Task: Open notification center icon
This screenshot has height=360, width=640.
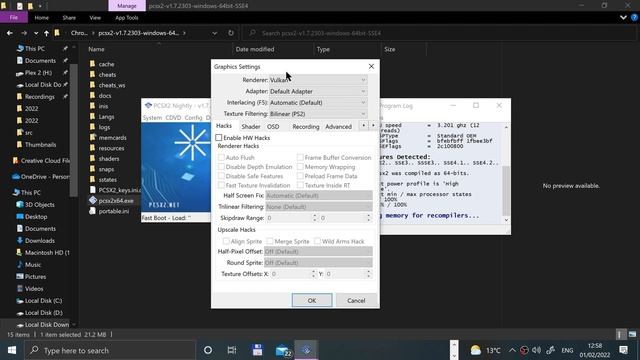Action: (623, 350)
